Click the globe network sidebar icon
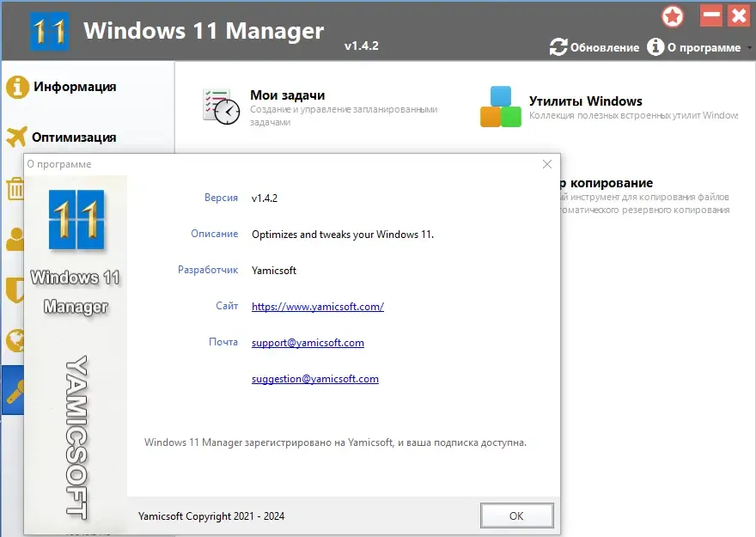The height and width of the screenshot is (537, 756). (15, 340)
